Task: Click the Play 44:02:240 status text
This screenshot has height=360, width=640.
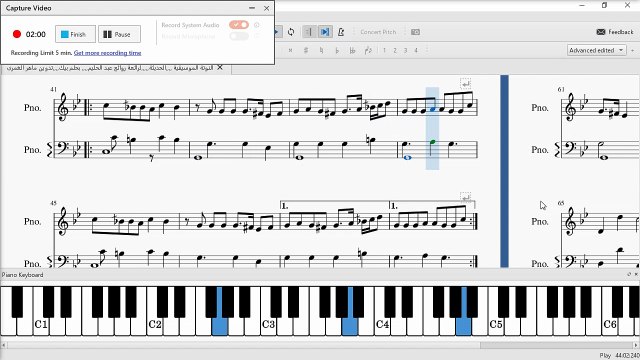Action: 619,356
